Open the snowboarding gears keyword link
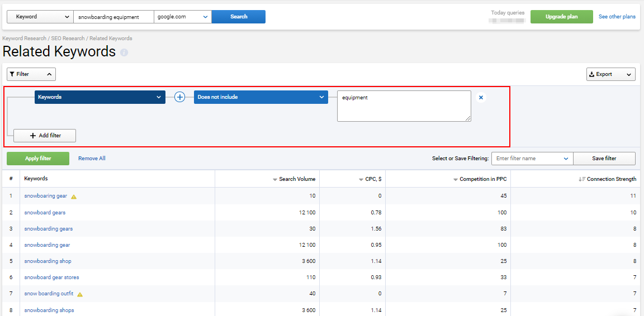The image size is (644, 316). (49, 228)
